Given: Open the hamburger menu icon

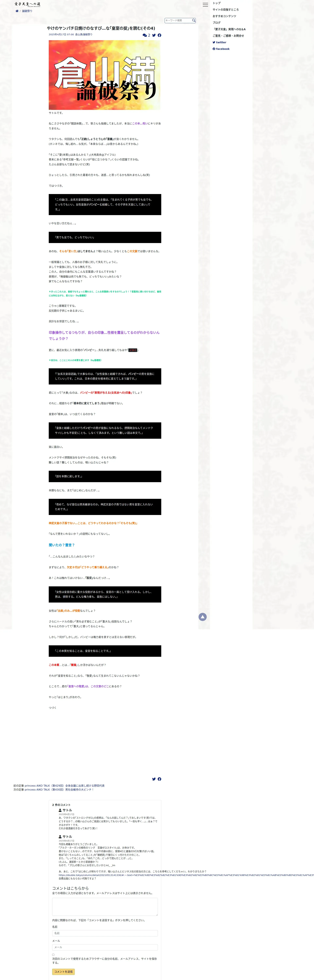Looking at the screenshot, I should tap(205, 5).
